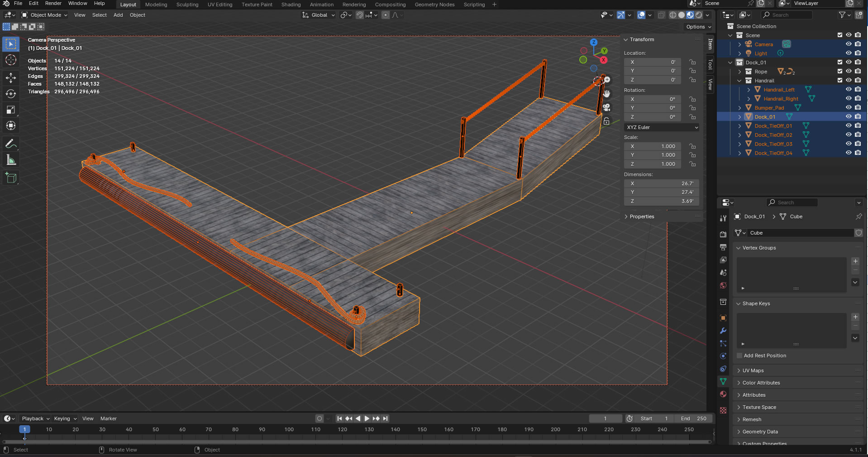Select the Measure ruler tool

coord(11,160)
